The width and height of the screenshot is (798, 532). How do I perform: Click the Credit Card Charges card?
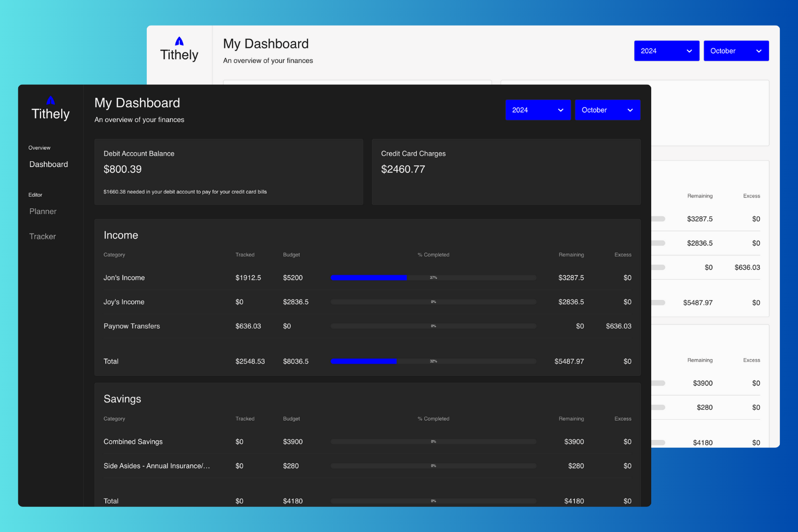[x=506, y=172]
